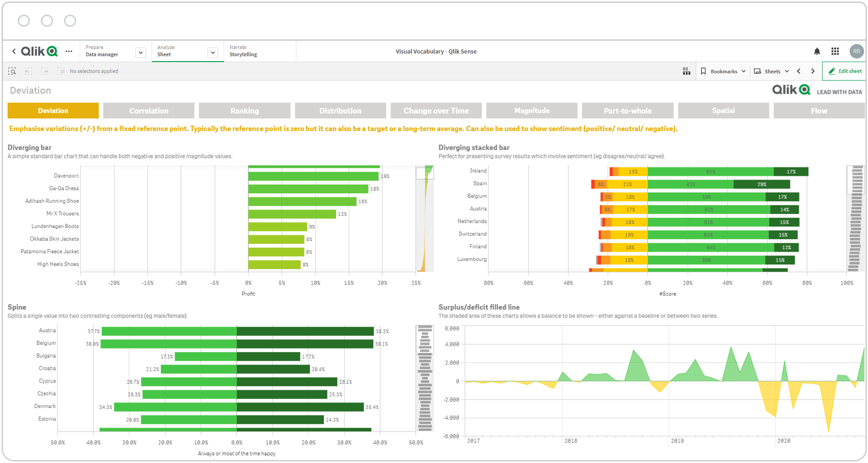This screenshot has height=463, width=868.
Task: Expand the Analyze Sheet dropdown arrow
Action: click(x=213, y=52)
